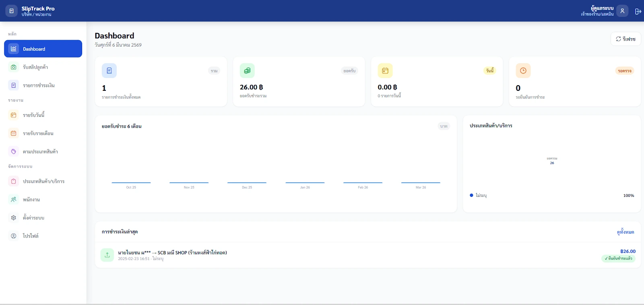Click the Jan 26 chart label
Screen dimensions: 644x305
[305, 187]
